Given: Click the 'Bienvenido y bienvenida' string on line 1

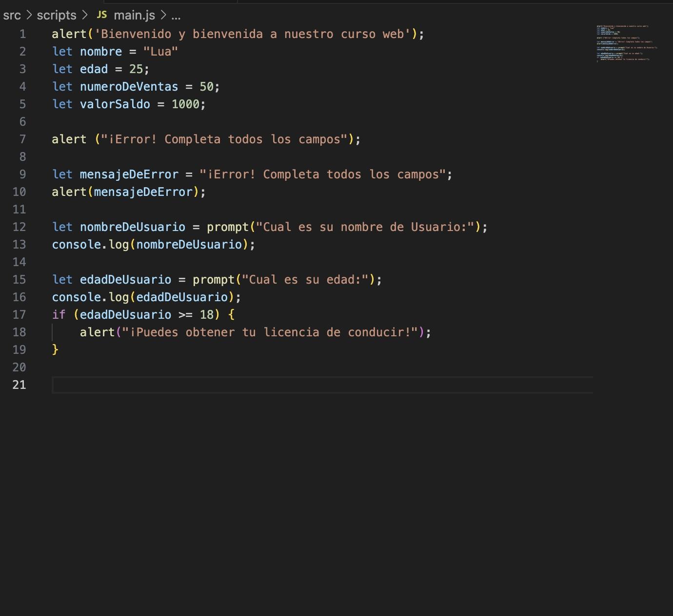Looking at the screenshot, I should [253, 34].
